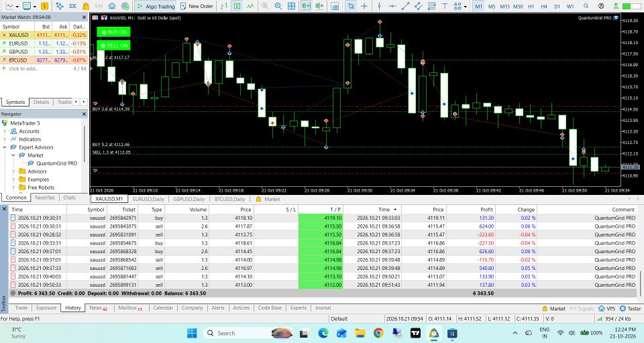Viewport: 644px width, 343px height.
Task: Open the MetaEditor IDE
Action: [x=72, y=6]
